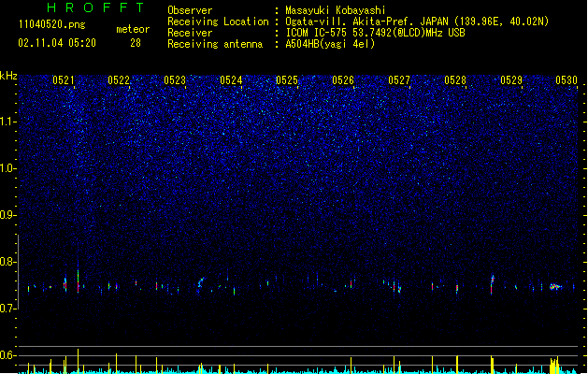Click the date stamp 02.11.04 05:20
The image size is (588, 374).
coord(57,43)
